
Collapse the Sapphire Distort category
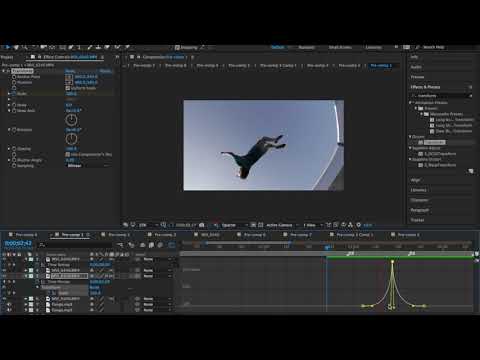pos(410,159)
